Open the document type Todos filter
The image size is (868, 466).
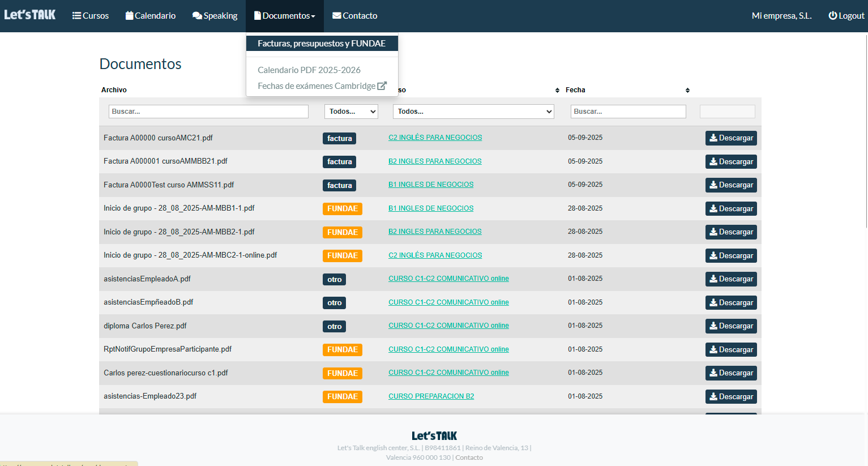click(x=351, y=112)
